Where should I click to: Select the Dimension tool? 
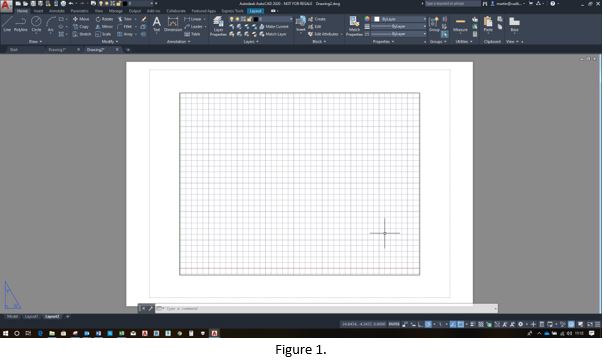pos(173,24)
